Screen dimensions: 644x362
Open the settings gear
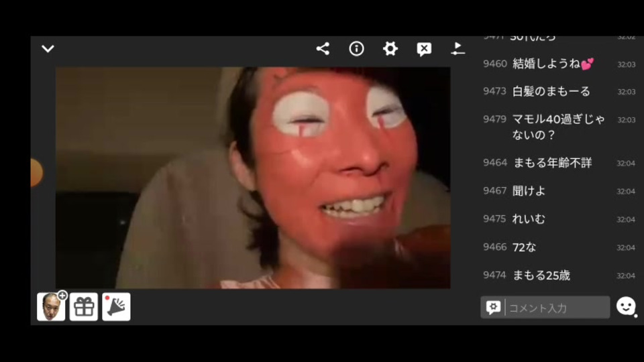390,49
